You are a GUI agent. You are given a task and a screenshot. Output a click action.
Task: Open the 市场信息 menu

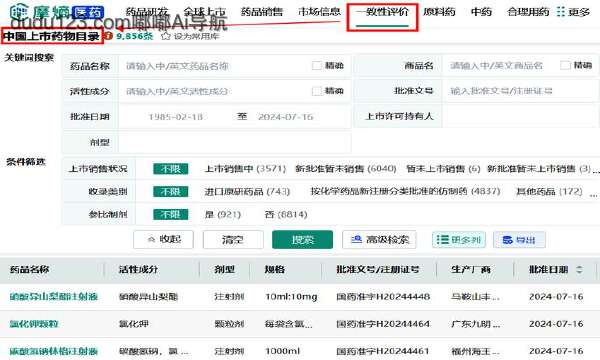coord(319,12)
